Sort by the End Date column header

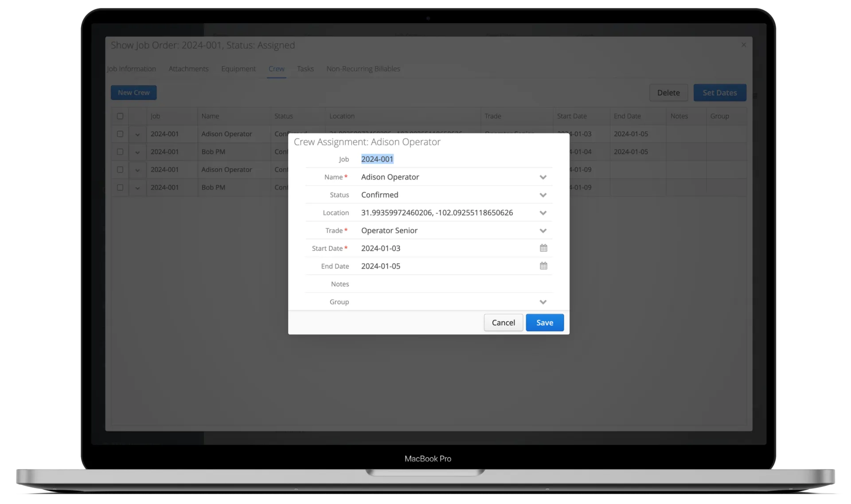(x=638, y=116)
